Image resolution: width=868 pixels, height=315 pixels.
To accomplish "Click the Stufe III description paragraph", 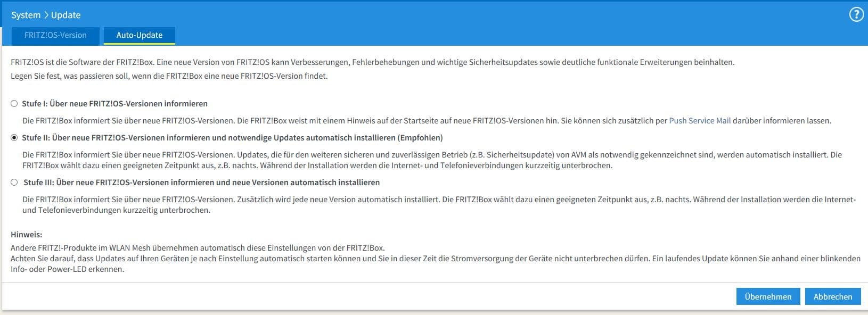I will tap(439, 205).
